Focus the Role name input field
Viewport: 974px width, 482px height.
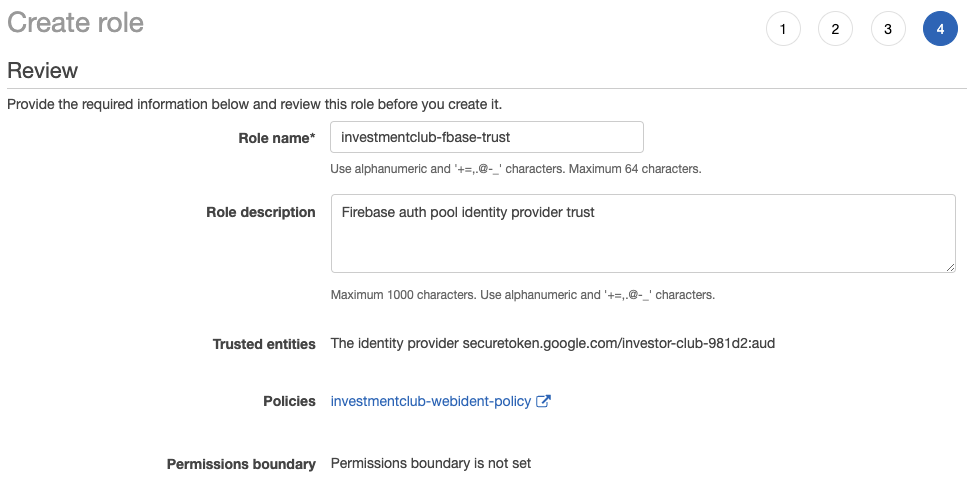pos(486,137)
